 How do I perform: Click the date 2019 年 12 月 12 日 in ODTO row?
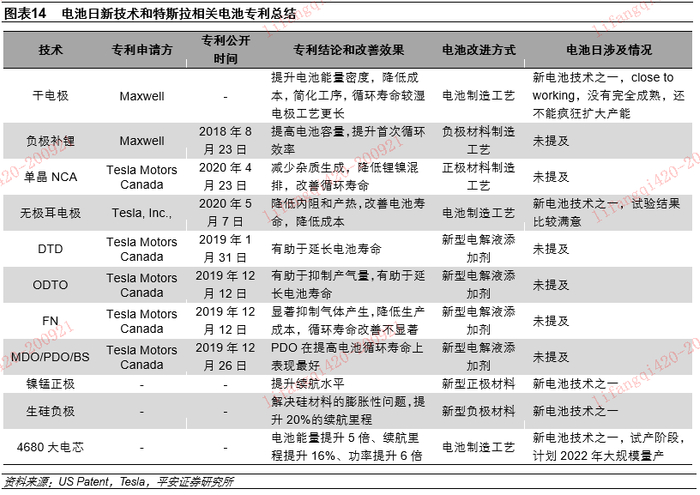tap(225, 285)
